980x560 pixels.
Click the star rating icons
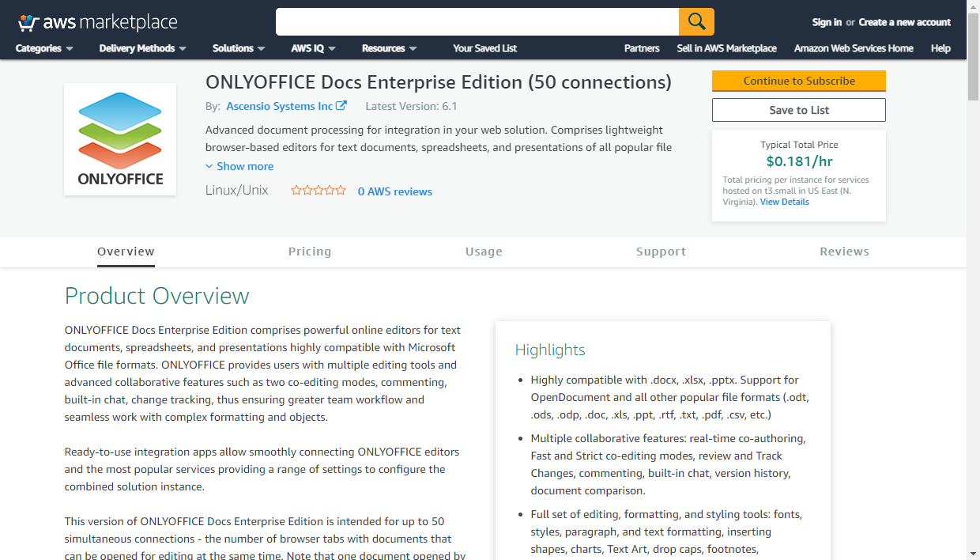point(318,191)
